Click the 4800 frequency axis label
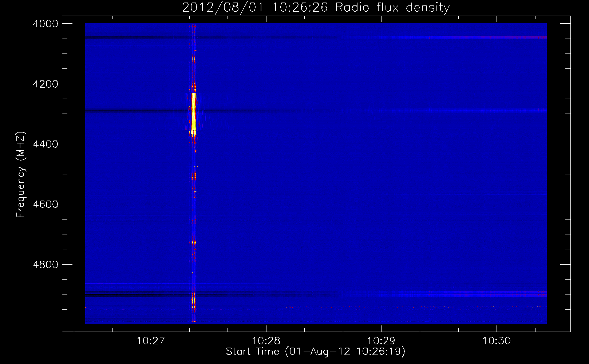Viewport: 589px width, 364px height. [x=46, y=265]
